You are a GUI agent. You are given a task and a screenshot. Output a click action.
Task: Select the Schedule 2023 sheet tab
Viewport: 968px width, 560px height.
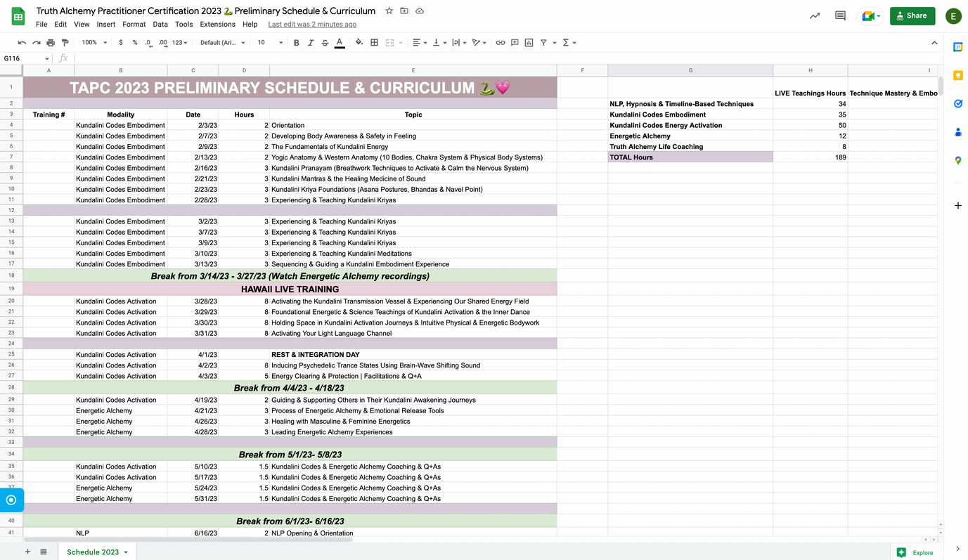pyautogui.click(x=97, y=552)
